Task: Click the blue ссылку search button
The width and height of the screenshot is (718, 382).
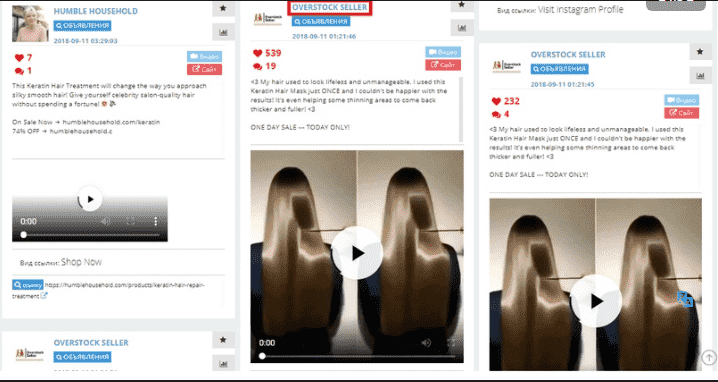Action: pyautogui.click(x=27, y=285)
